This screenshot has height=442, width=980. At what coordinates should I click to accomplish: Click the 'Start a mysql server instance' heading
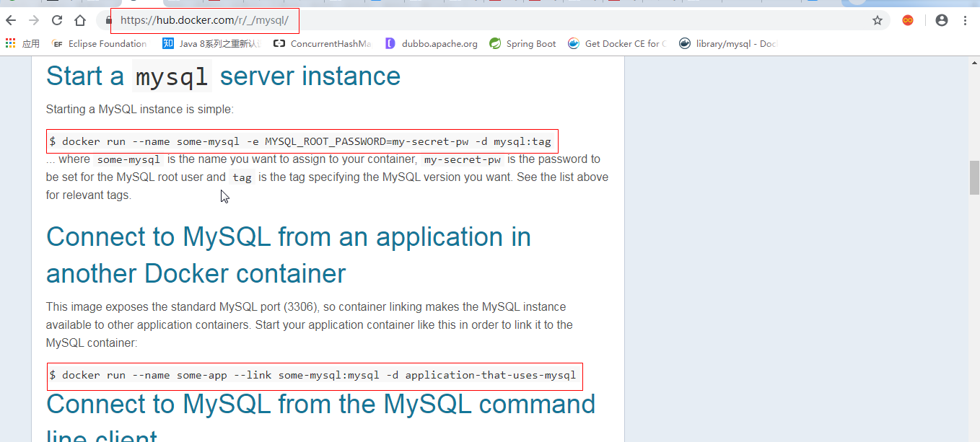(x=223, y=76)
